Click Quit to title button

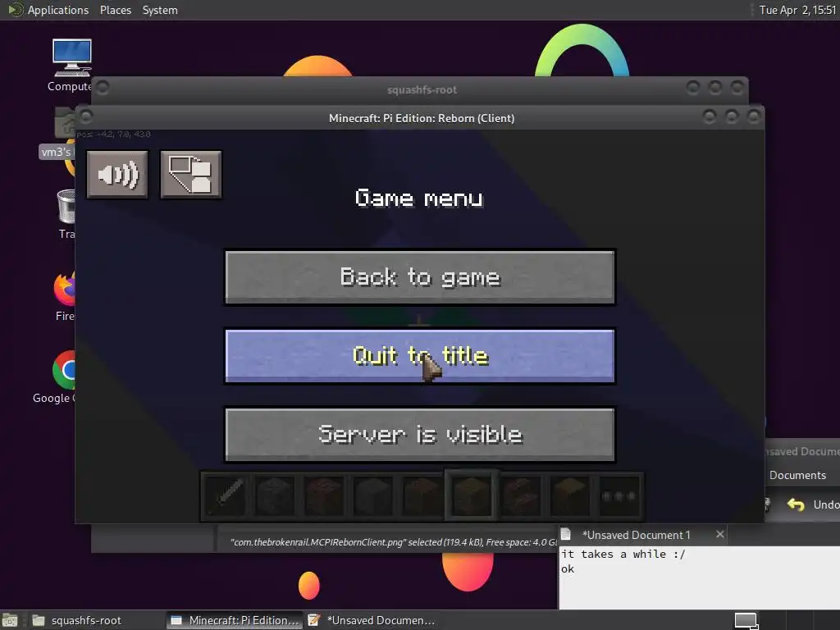click(420, 356)
